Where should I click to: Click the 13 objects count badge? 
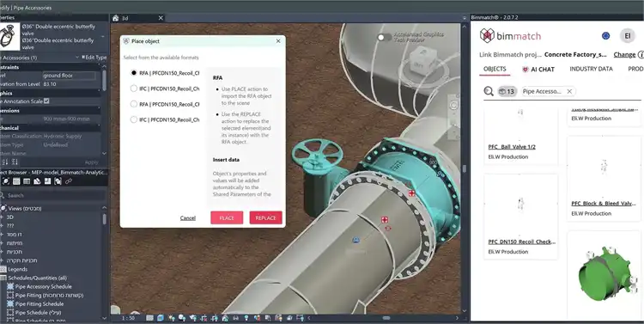[507, 91]
